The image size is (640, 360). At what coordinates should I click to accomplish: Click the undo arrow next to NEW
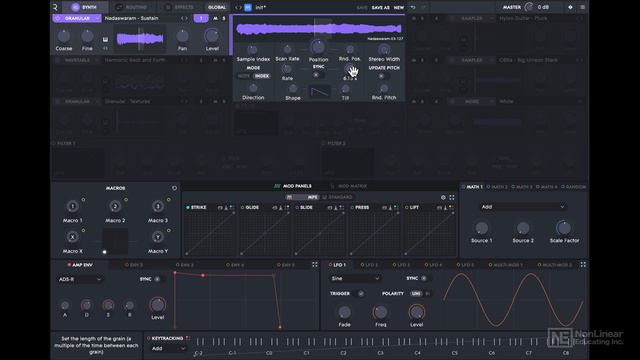point(413,7)
